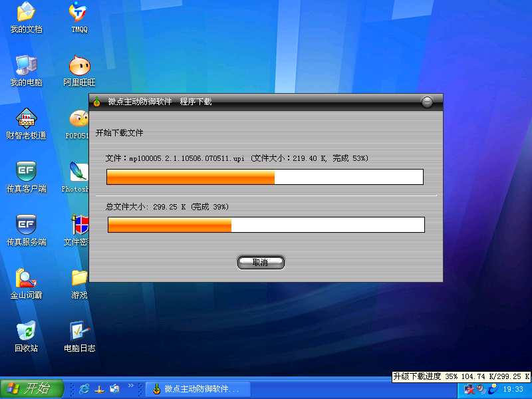The image size is (532, 399).
Task: Open 我的文档 desktop icon
Action: (26, 14)
